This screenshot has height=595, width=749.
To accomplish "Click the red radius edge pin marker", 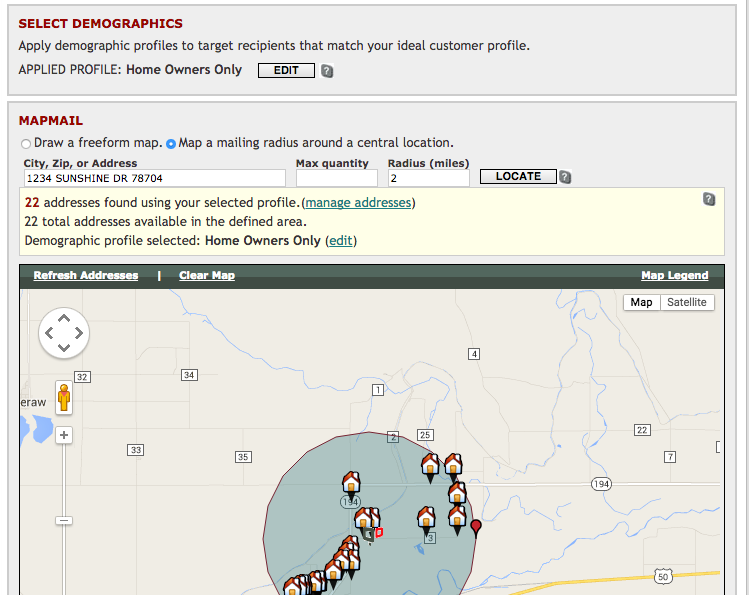I will point(476,529).
